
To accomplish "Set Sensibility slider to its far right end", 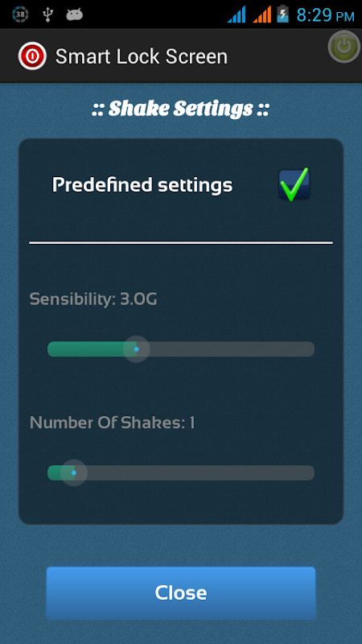I will point(311,349).
